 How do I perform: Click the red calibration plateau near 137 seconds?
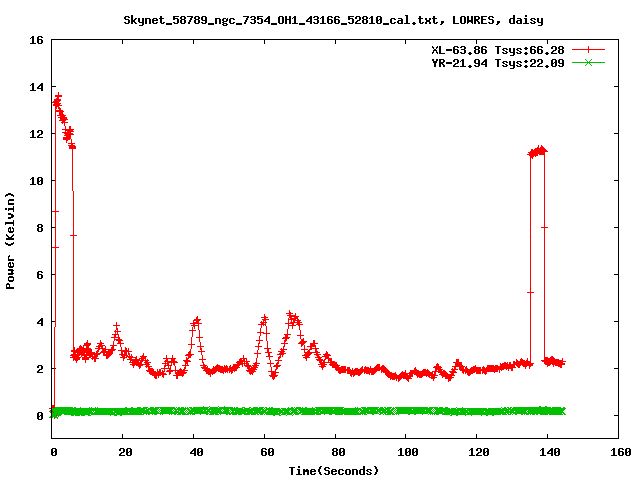[x=538, y=152]
